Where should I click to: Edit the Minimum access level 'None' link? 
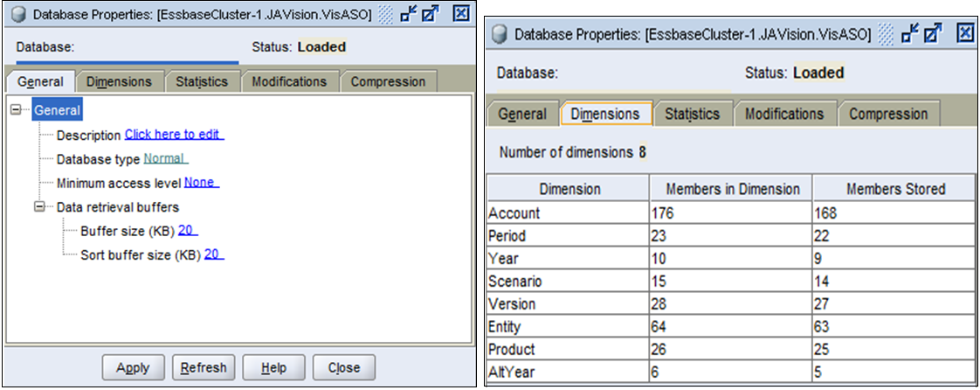[x=200, y=183]
